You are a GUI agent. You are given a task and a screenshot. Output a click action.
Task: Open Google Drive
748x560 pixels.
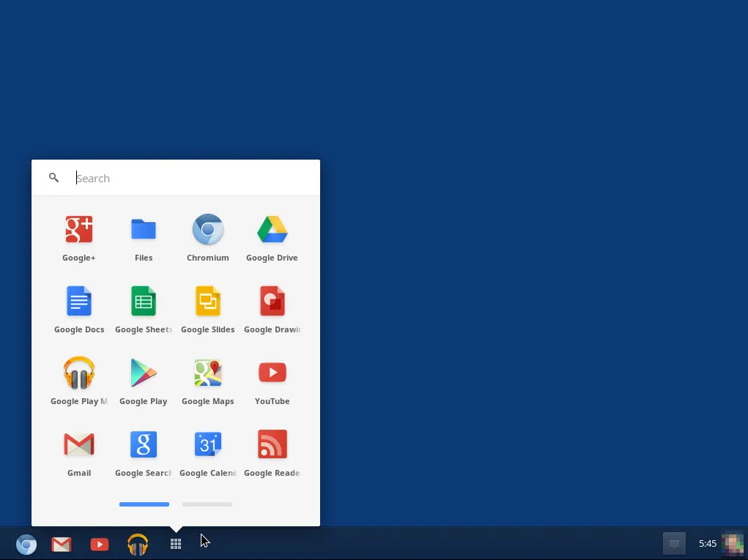click(272, 228)
